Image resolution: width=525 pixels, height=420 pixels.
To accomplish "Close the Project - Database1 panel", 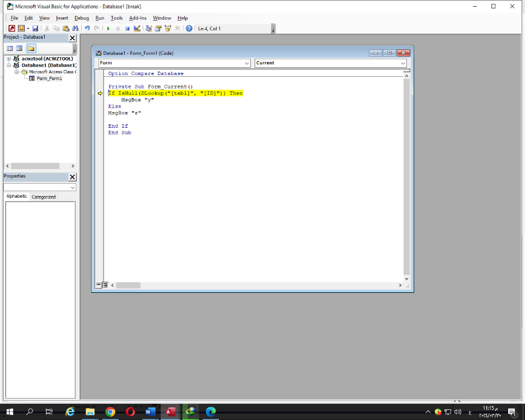I will pos(72,38).
